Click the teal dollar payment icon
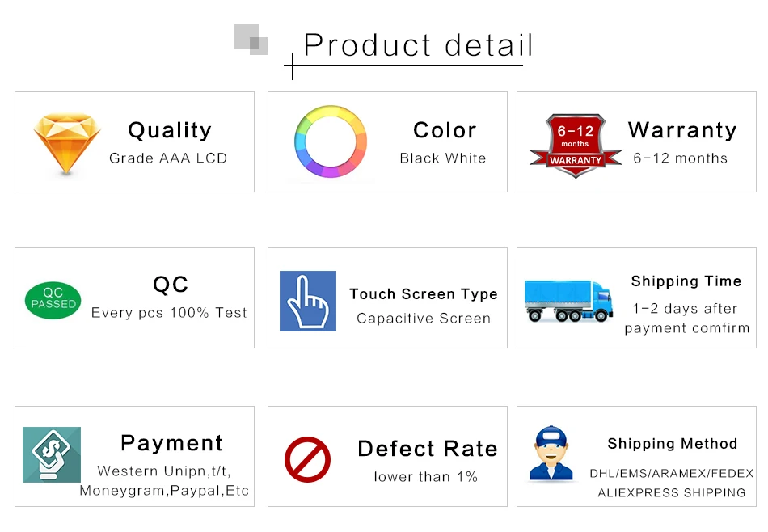 coord(52,454)
